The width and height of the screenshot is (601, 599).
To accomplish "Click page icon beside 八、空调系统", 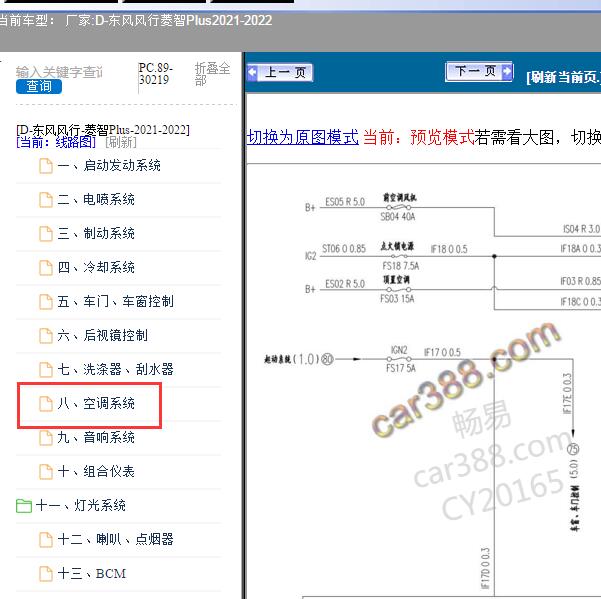I will [x=46, y=404].
